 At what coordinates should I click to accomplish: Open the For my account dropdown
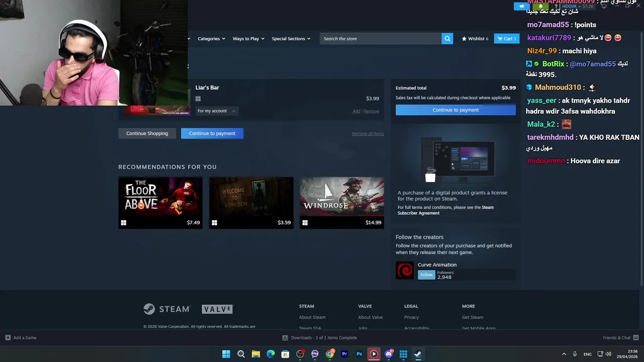pos(216,111)
